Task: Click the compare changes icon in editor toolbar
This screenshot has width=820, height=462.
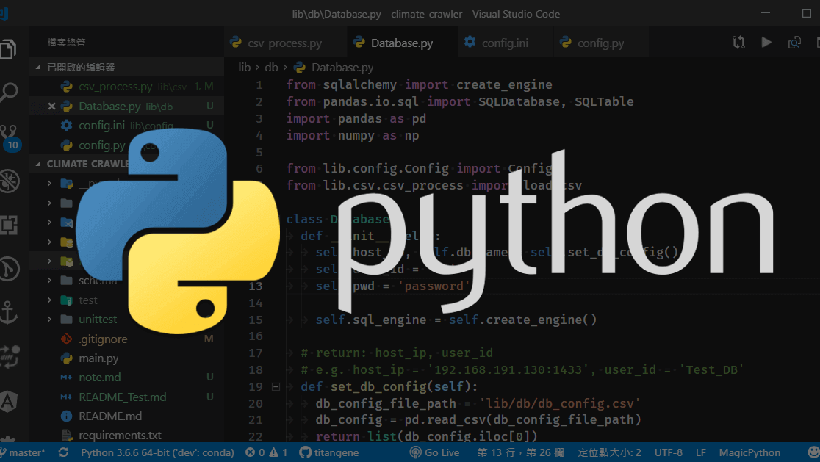Action: pyautogui.click(x=738, y=42)
